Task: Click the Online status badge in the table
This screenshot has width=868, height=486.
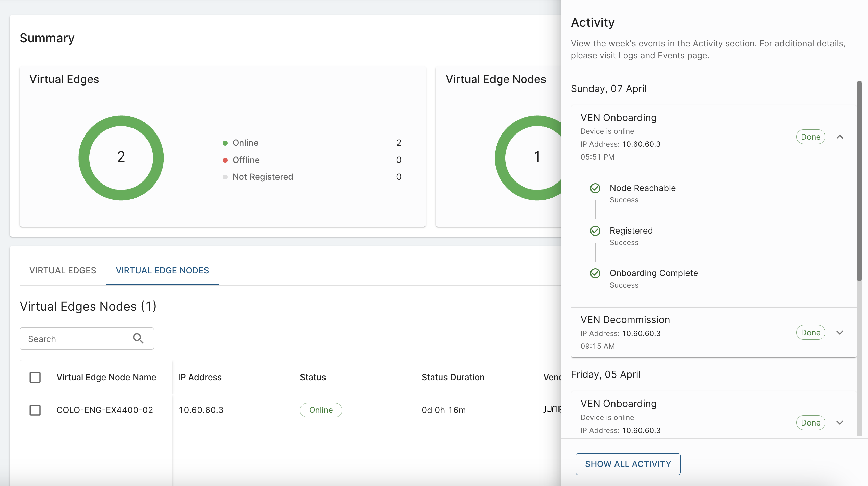Action: pos(321,410)
